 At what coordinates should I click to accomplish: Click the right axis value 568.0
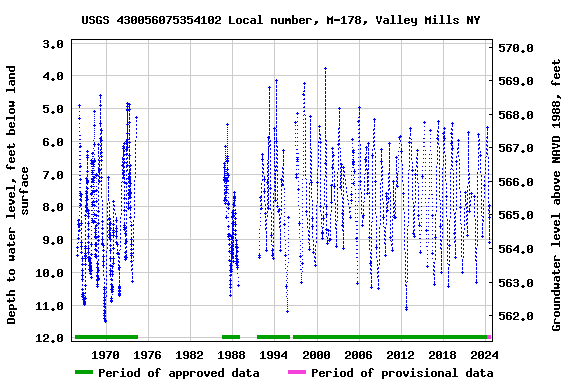pyautogui.click(x=516, y=115)
